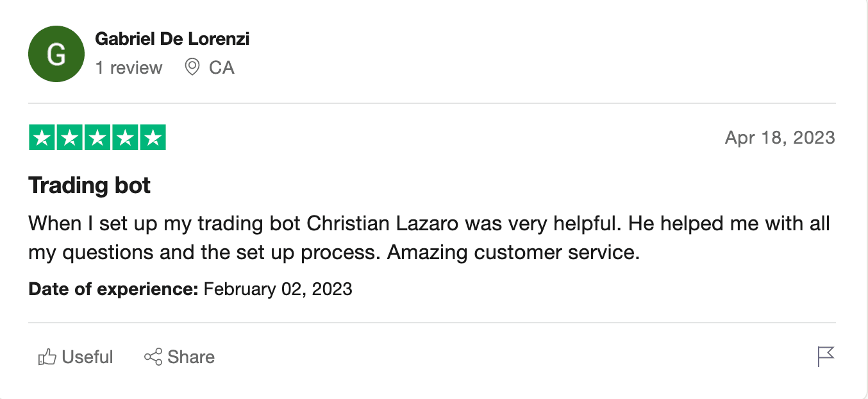
Task: Click the thumbs-up icon
Action: coord(47,357)
